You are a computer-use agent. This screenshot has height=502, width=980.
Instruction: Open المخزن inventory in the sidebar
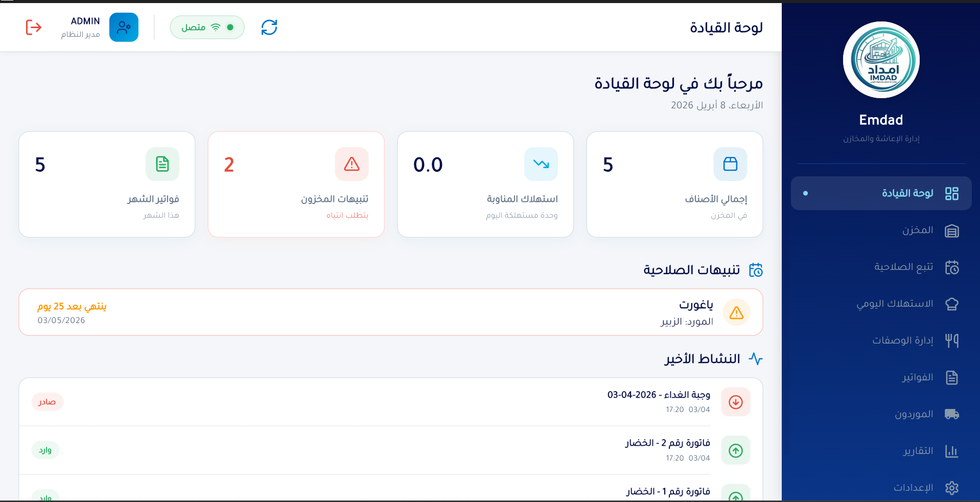917,231
